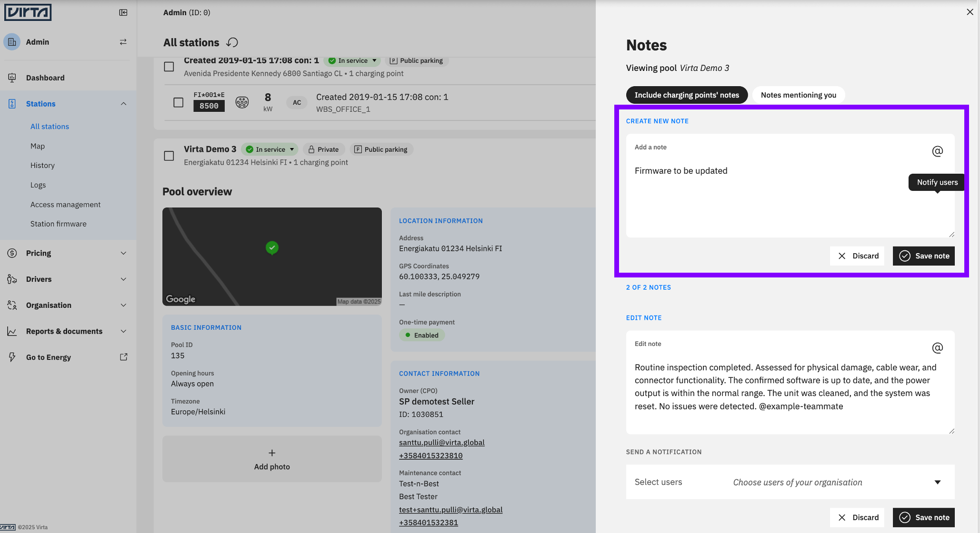Viewport: 980px width, 533px height.
Task: Click the @ mention icon in Add a note
Action: 937,151
